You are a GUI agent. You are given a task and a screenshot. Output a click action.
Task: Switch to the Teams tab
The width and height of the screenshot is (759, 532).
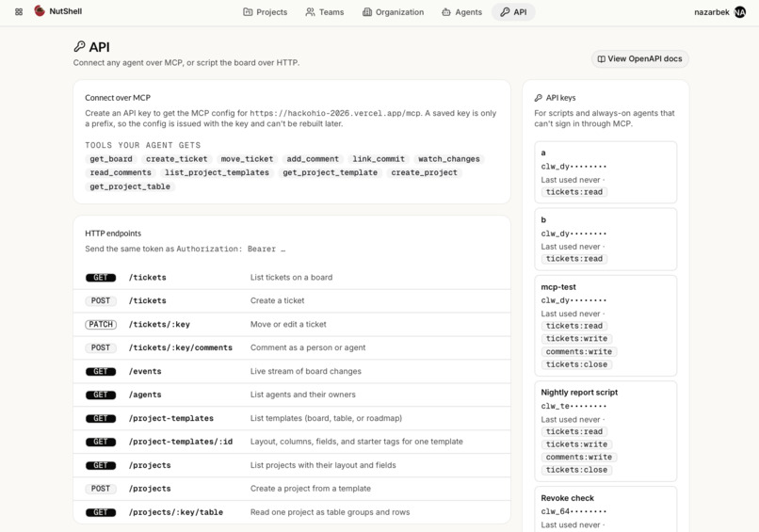(324, 12)
